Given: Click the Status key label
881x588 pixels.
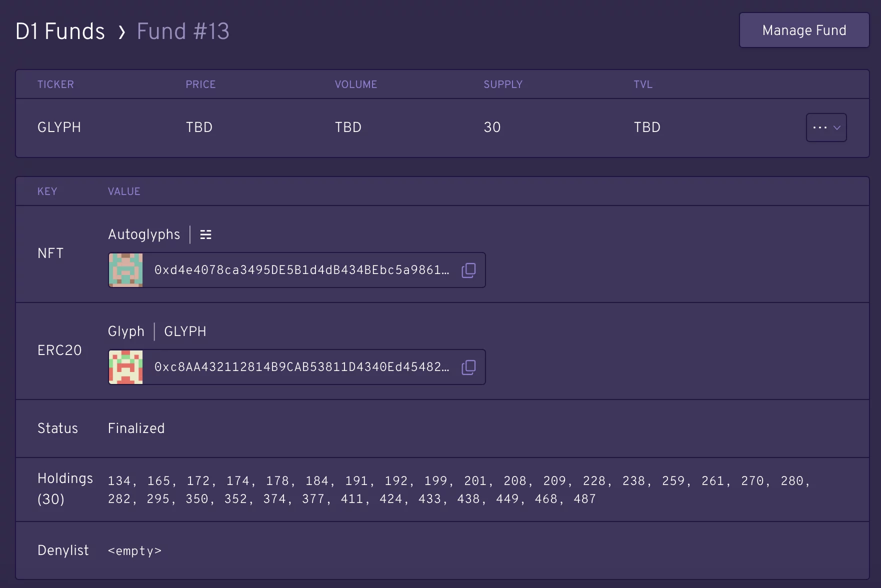Looking at the screenshot, I should [57, 428].
